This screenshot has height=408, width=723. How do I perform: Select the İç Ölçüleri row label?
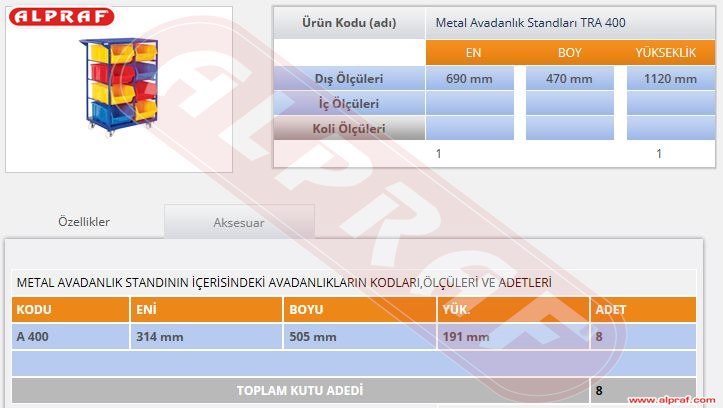348,103
